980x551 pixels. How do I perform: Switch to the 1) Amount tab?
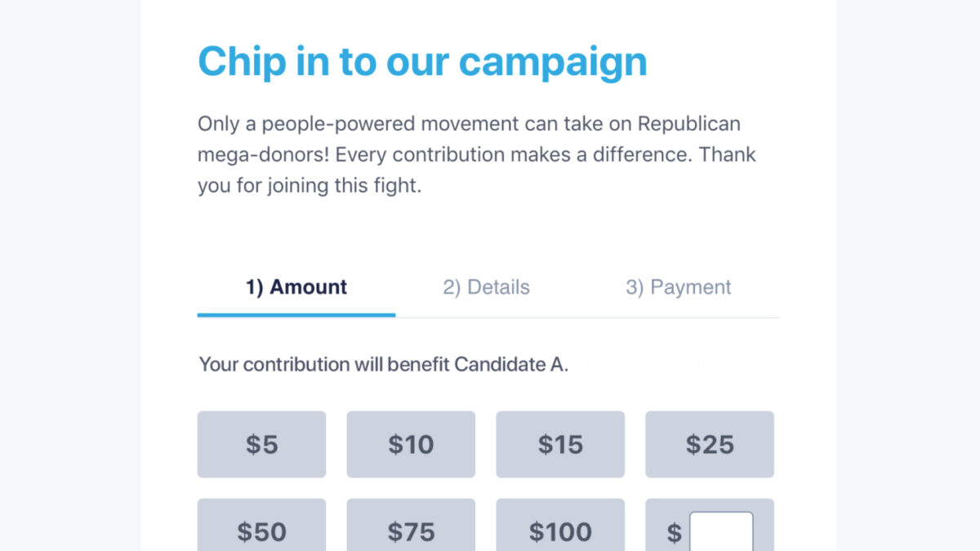coord(296,287)
